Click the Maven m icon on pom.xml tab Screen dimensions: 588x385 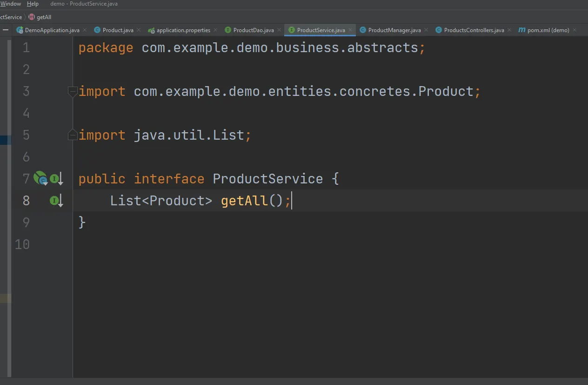point(522,30)
